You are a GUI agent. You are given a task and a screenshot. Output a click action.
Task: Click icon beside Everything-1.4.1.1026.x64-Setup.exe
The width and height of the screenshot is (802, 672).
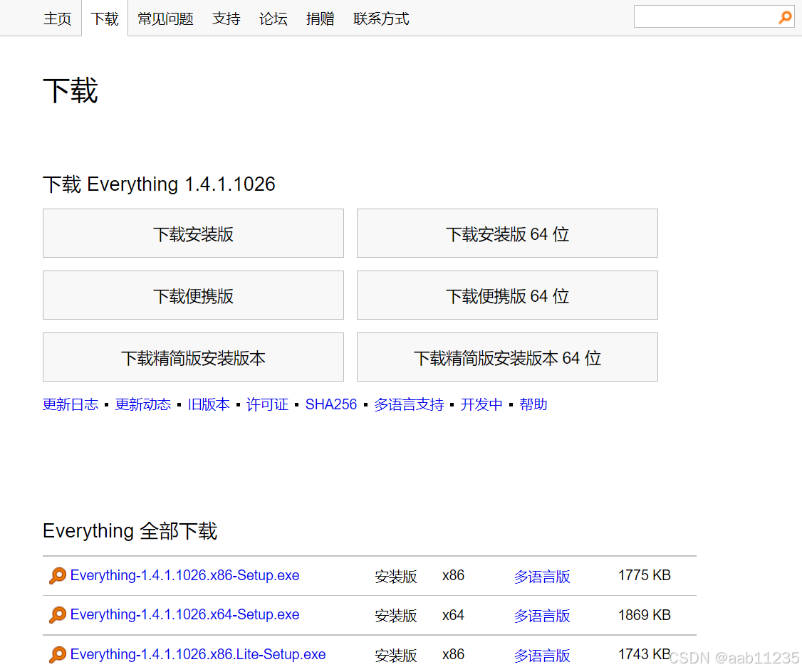[57, 615]
